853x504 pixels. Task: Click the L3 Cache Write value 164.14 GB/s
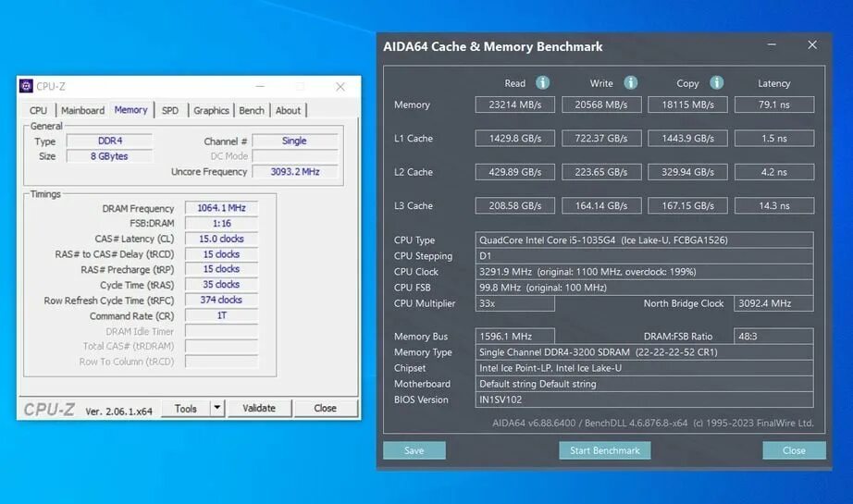click(x=601, y=205)
